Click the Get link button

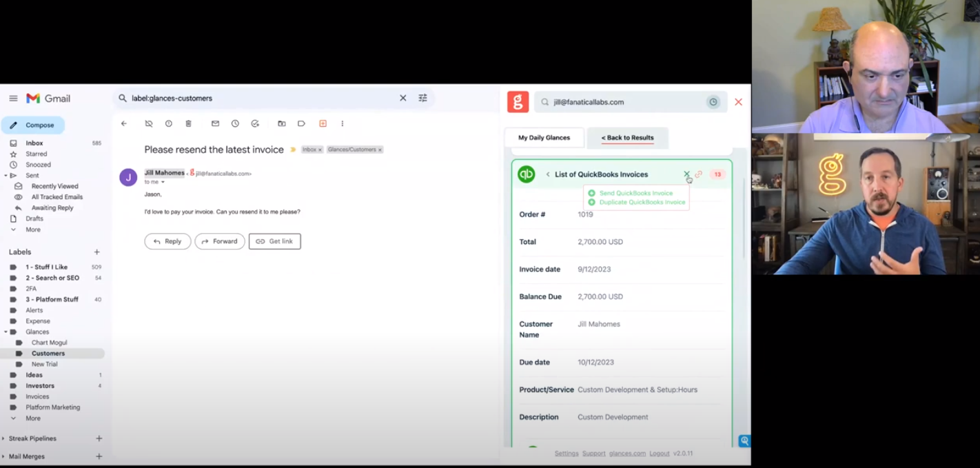tap(275, 241)
